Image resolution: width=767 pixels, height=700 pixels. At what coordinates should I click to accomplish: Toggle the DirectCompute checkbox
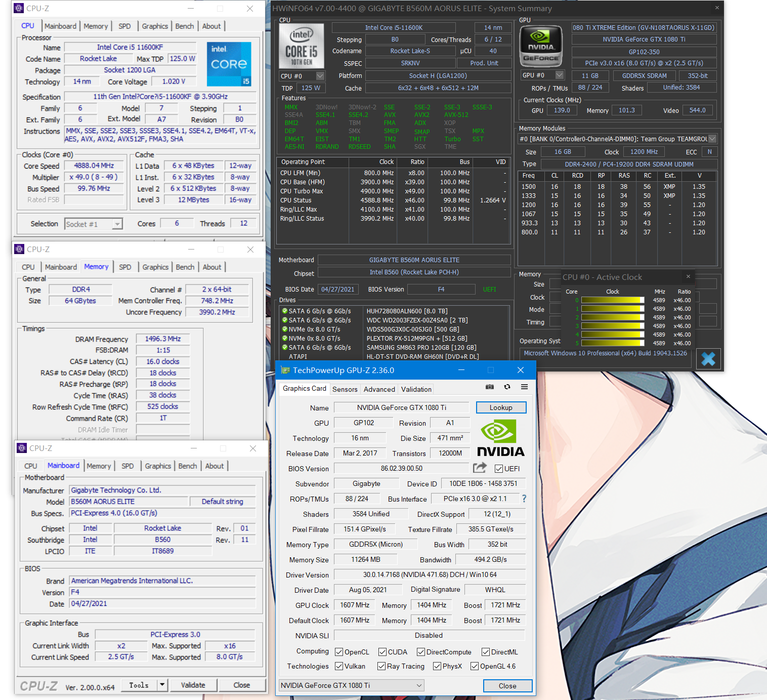(421, 652)
